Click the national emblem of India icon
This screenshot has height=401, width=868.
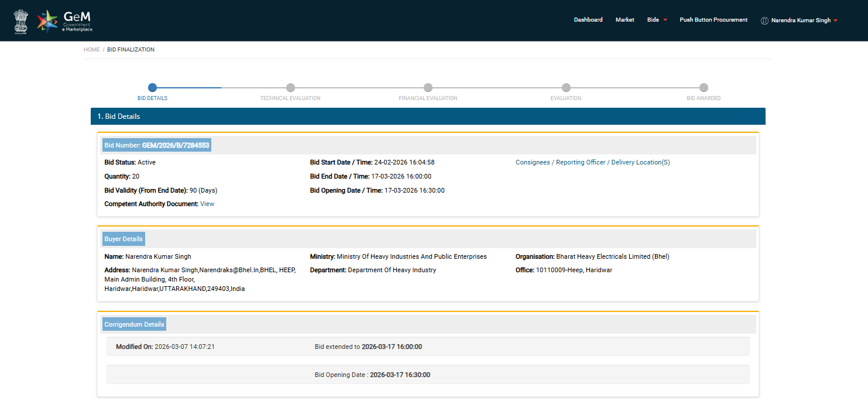[x=21, y=21]
